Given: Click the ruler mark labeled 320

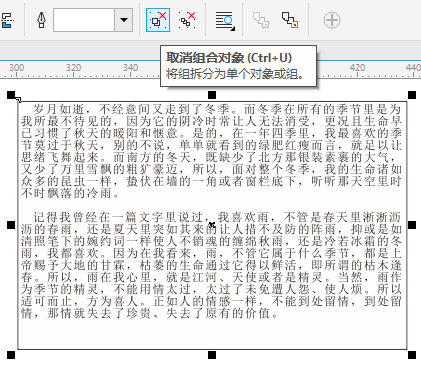Looking at the screenshot, I should pyautogui.click(x=73, y=68).
